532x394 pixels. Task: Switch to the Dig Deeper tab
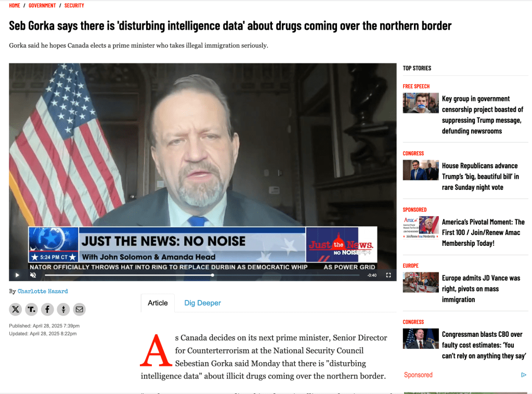(x=202, y=303)
